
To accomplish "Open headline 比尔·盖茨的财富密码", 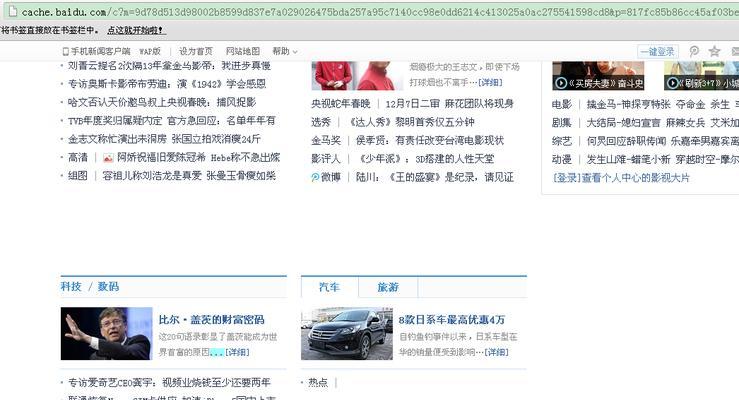I will (x=211, y=319).
